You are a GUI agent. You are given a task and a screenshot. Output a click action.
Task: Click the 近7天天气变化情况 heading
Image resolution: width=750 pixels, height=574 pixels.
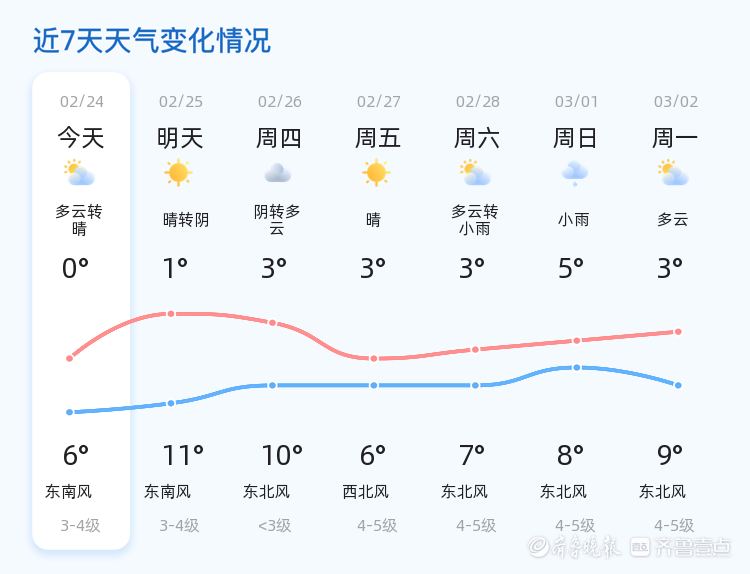(x=152, y=41)
